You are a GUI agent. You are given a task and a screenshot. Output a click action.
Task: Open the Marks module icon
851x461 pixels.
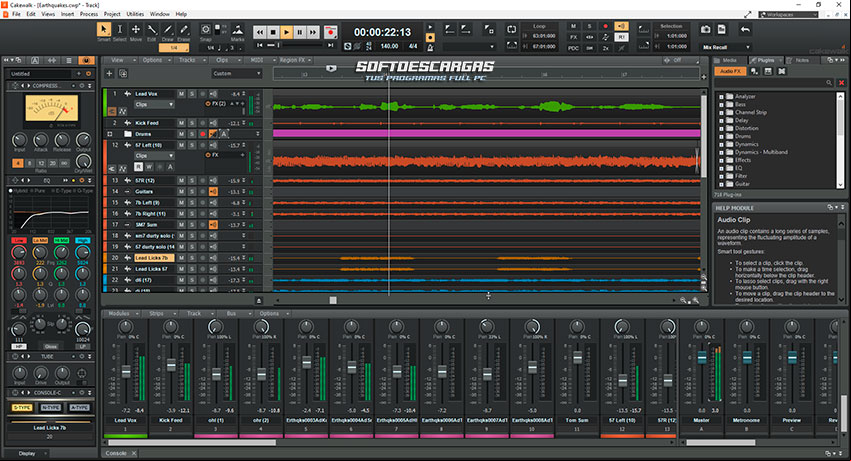238,29
